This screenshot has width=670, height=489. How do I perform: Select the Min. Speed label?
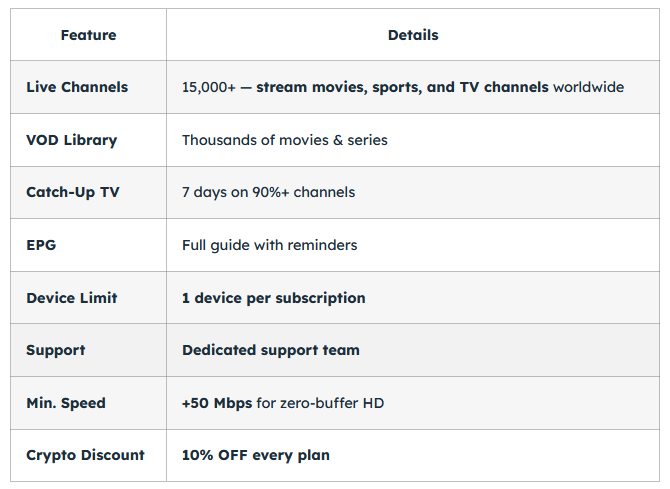pos(66,403)
